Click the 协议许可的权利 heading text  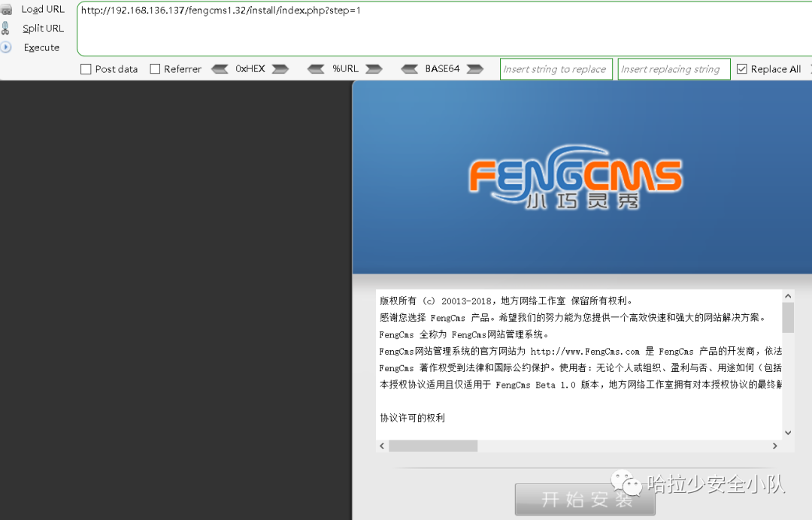[x=412, y=418]
